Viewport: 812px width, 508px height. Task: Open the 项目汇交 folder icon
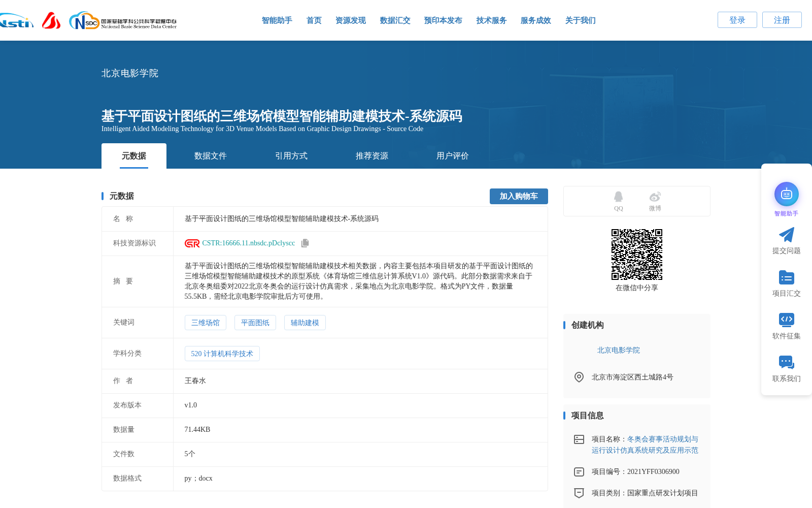pos(787,277)
